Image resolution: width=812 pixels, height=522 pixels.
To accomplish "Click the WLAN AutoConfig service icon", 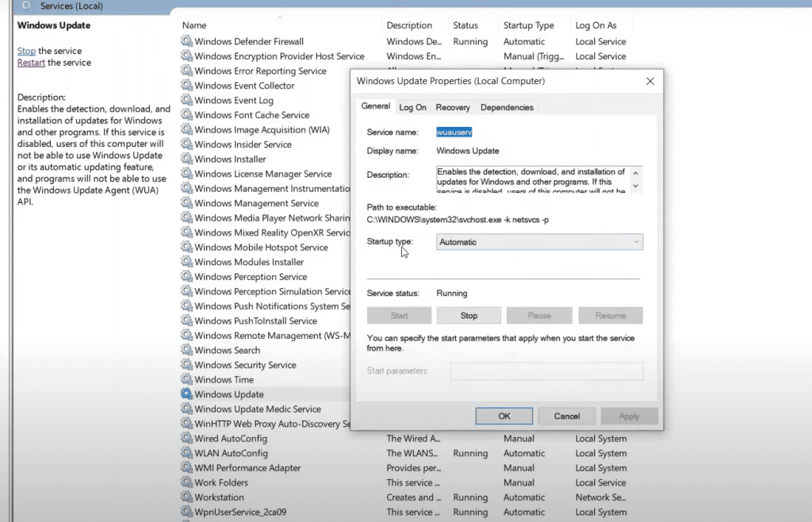I will tap(186, 453).
